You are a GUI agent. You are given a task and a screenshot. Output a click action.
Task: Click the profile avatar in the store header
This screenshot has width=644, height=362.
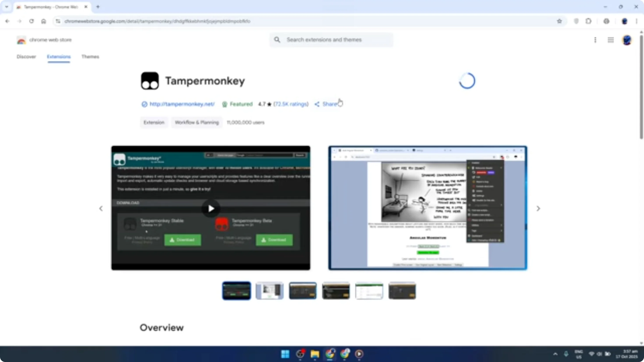click(x=627, y=40)
